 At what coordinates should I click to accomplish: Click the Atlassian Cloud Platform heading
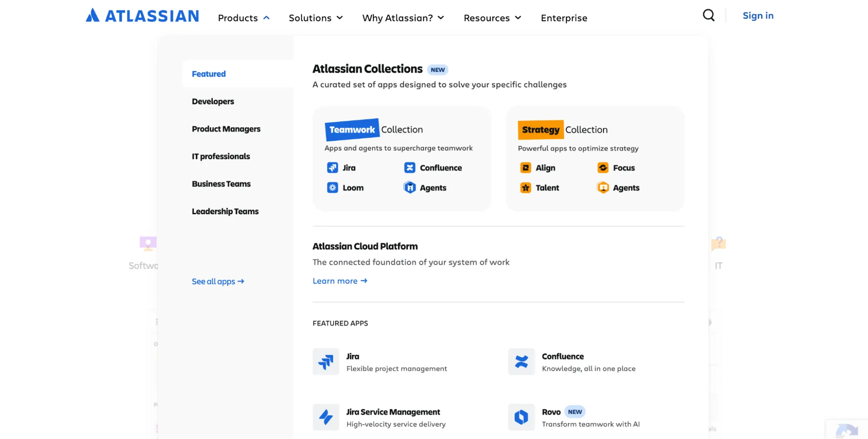[x=365, y=246]
